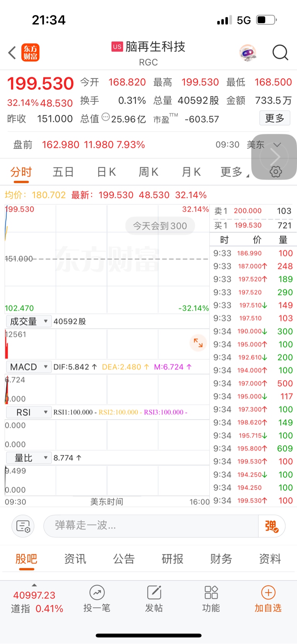Type in the 弹幕走一波 input field
Viewport: 297px width, 644px height.
tap(151, 526)
